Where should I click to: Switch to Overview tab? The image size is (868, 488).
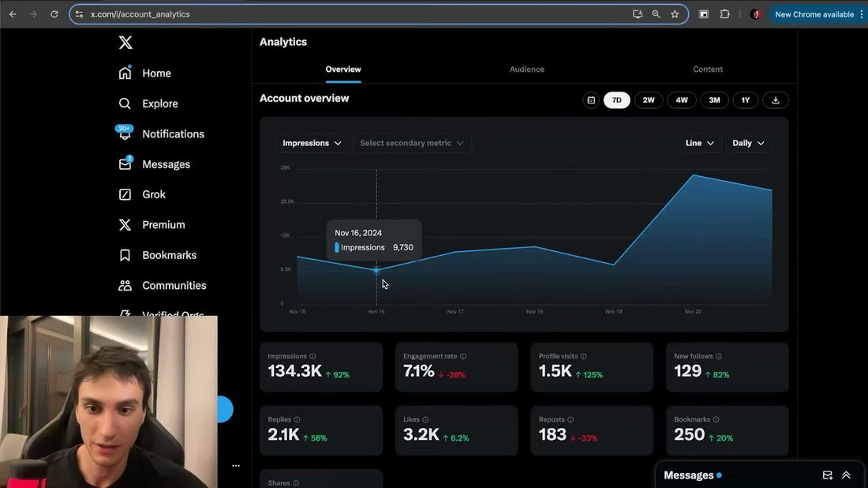tap(343, 69)
